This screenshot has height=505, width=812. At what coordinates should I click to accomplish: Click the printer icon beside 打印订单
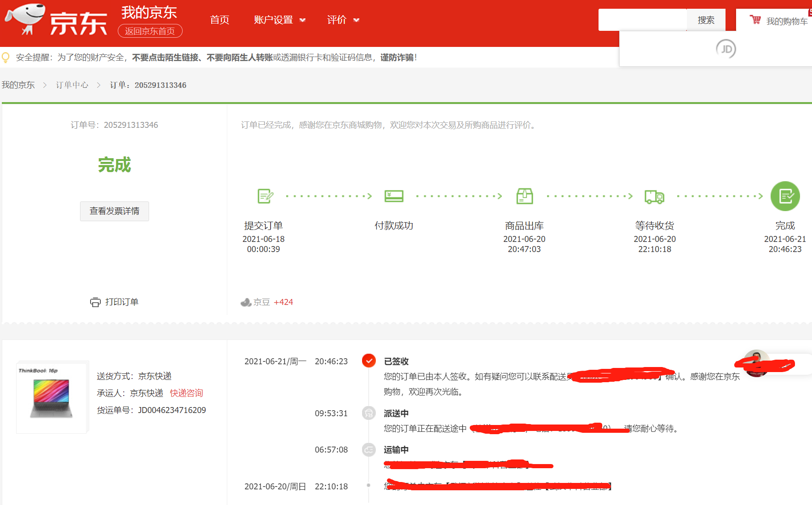95,302
